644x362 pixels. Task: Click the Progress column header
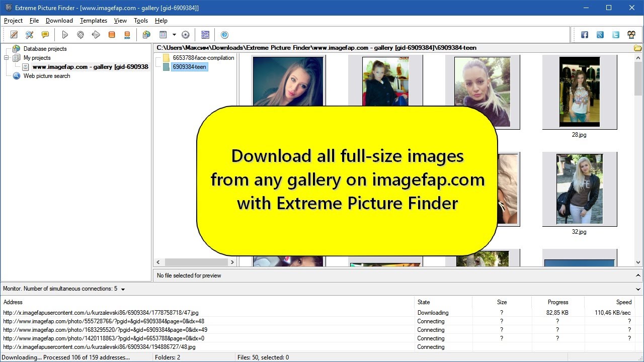(558, 302)
